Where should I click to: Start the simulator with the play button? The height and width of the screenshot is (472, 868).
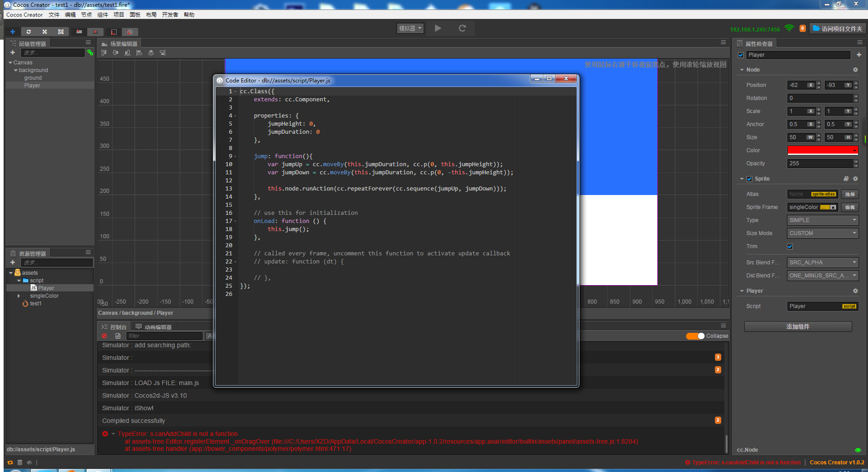(438, 28)
